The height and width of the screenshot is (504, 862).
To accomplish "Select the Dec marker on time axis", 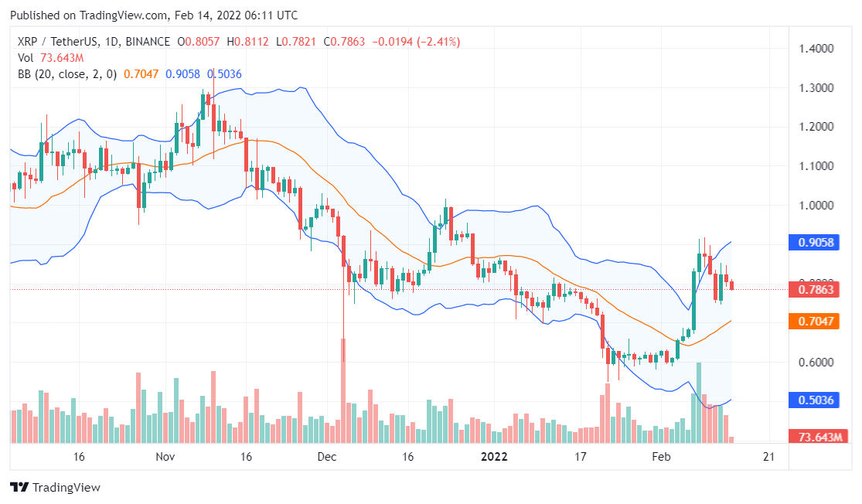I will pyautogui.click(x=327, y=457).
